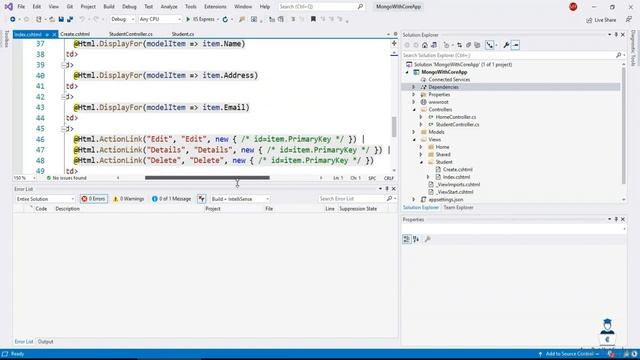The image size is (640, 360).
Task: Open the Entire Solution scope dropdown
Action: click(45, 199)
